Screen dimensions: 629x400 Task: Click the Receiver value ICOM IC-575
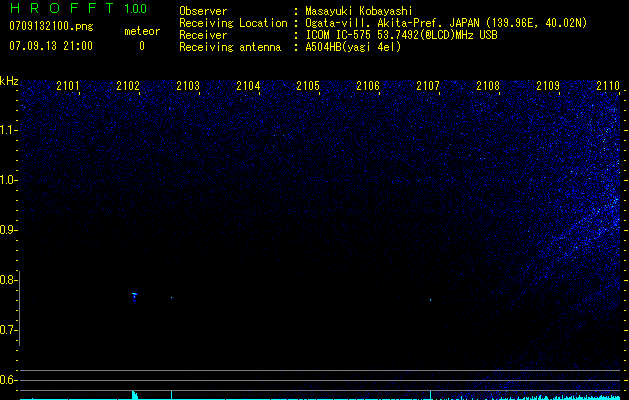coord(339,35)
